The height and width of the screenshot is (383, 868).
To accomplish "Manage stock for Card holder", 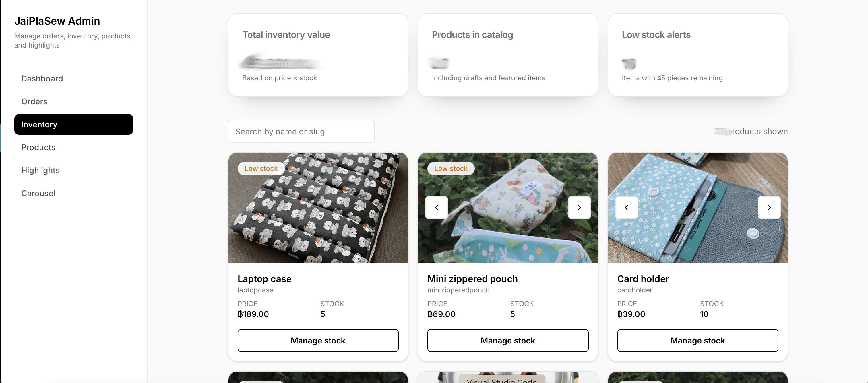I will 697,341.
